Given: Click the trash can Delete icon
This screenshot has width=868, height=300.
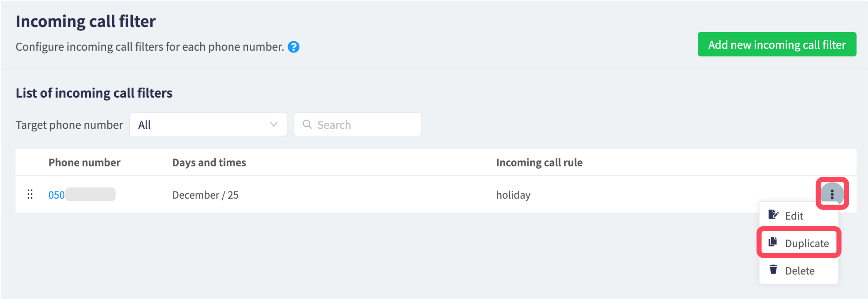Looking at the screenshot, I should pos(773,270).
